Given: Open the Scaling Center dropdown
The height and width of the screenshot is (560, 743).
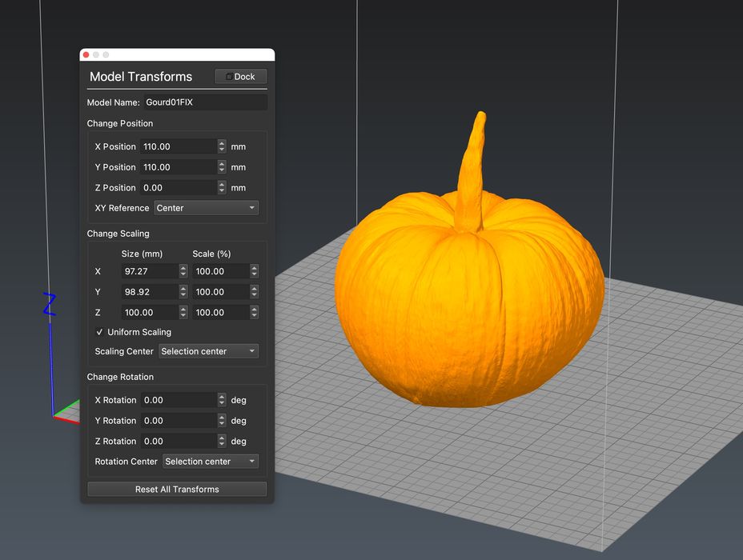Looking at the screenshot, I should point(208,351).
